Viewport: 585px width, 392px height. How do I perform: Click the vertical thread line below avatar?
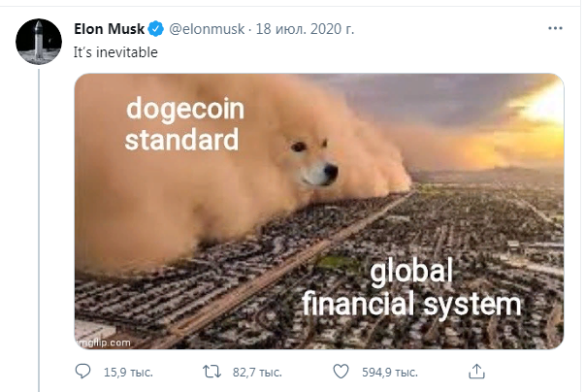(x=39, y=230)
